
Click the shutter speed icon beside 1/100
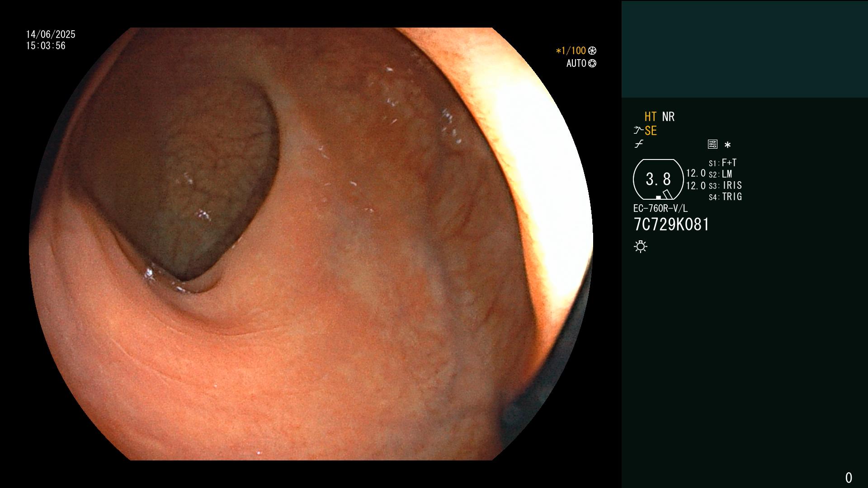[x=592, y=51]
